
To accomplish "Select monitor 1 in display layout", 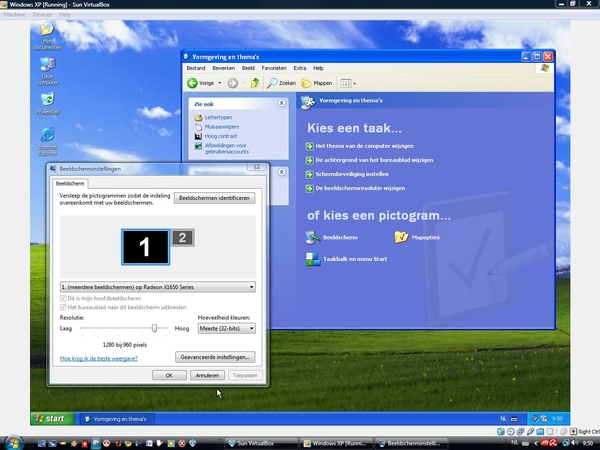I will pyautogui.click(x=145, y=247).
